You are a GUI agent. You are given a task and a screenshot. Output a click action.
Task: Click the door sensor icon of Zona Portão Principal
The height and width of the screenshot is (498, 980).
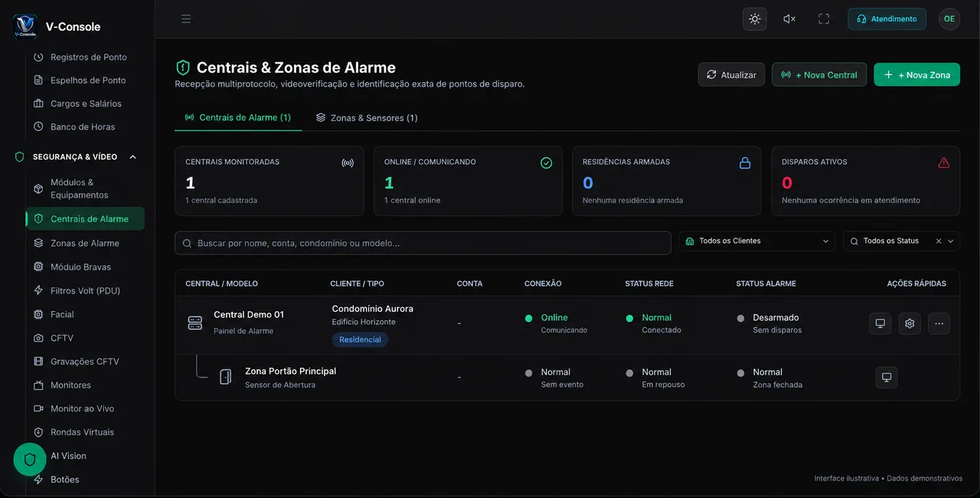pos(225,377)
